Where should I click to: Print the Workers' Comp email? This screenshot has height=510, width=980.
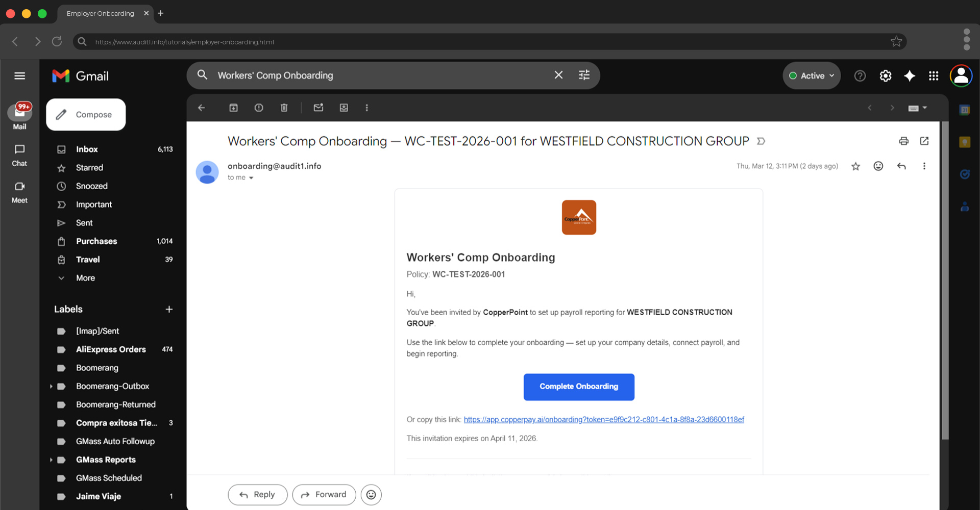point(904,141)
